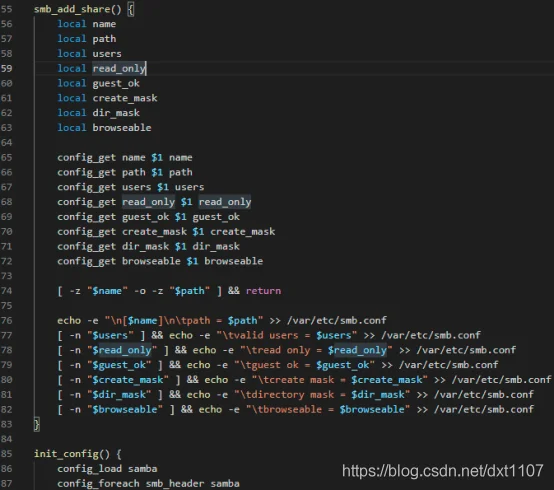Click the 'valid users' echo string
554x490 pixels.
point(287,335)
